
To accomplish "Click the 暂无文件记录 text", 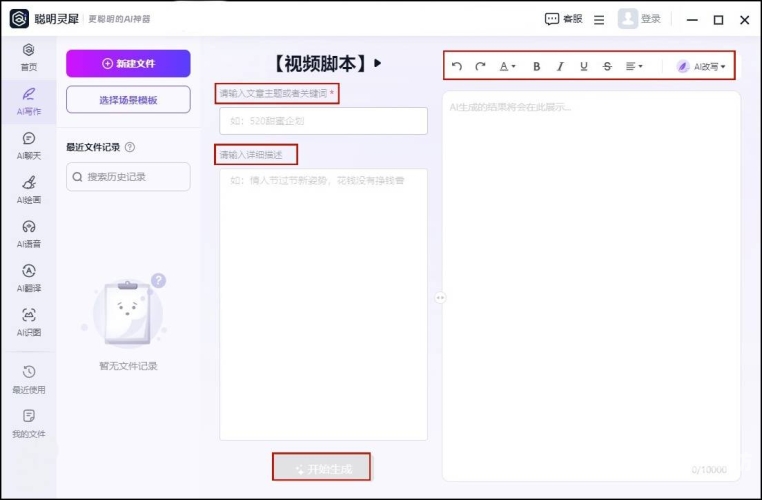I will 128,366.
